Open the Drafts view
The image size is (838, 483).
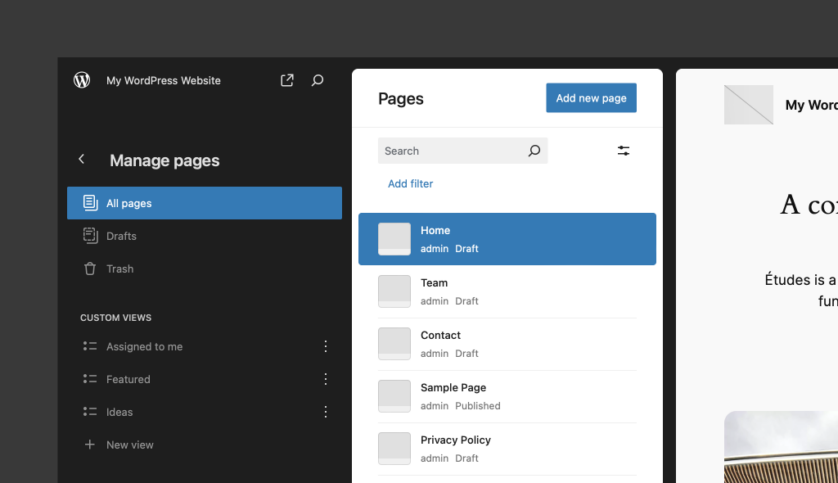click(x=204, y=236)
